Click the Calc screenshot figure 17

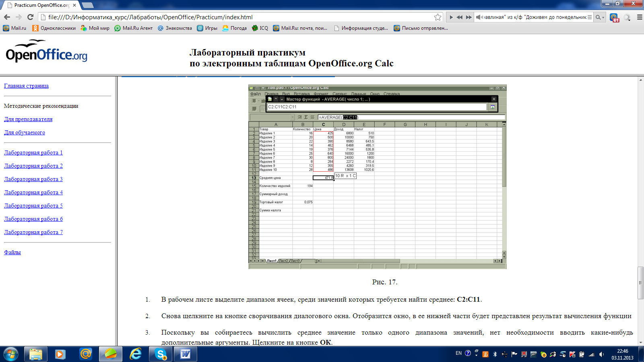pos(378,177)
